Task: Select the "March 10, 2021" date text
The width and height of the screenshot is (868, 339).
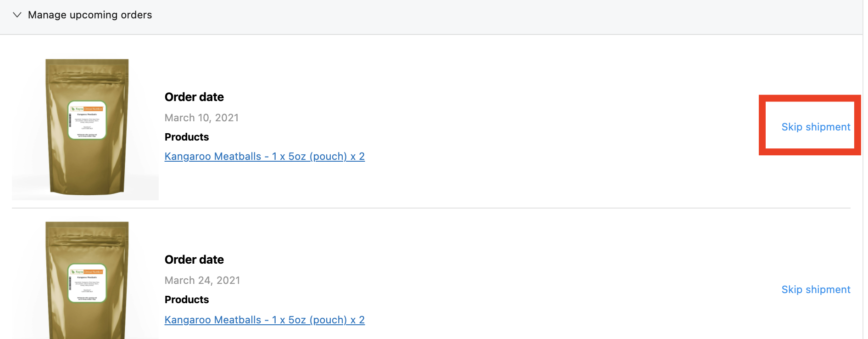Action: click(201, 118)
